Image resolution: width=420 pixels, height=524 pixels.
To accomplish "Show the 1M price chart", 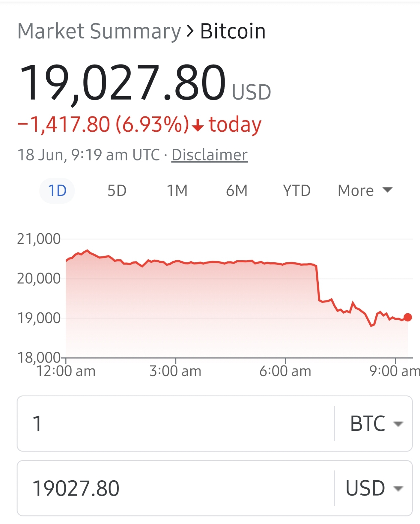I will [177, 191].
